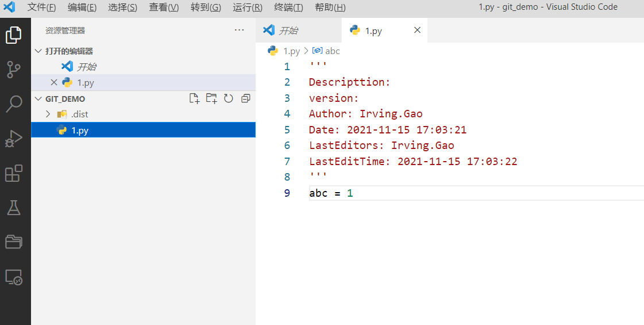The height and width of the screenshot is (325, 644).
Task: Open explorer views and more actions menu
Action: pos(239,30)
